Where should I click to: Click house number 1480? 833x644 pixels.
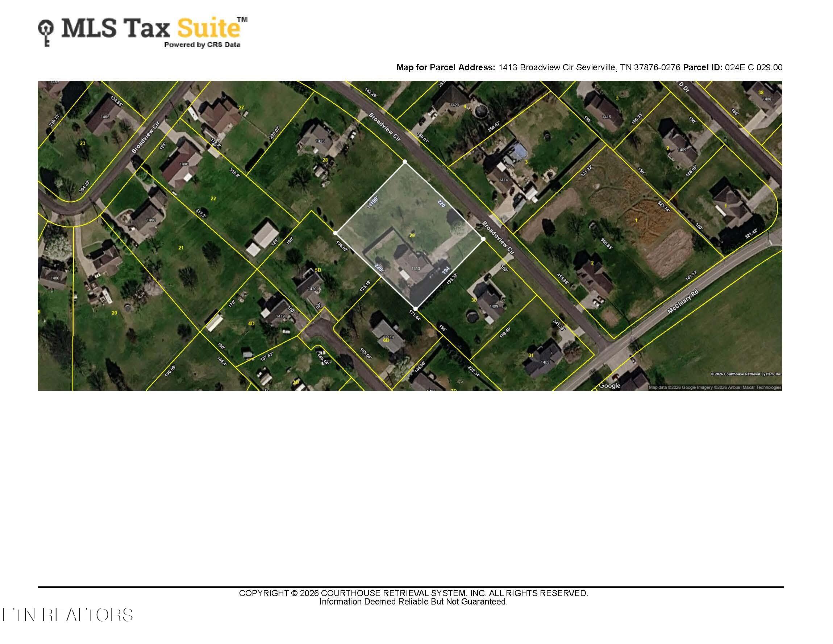(55, 278)
